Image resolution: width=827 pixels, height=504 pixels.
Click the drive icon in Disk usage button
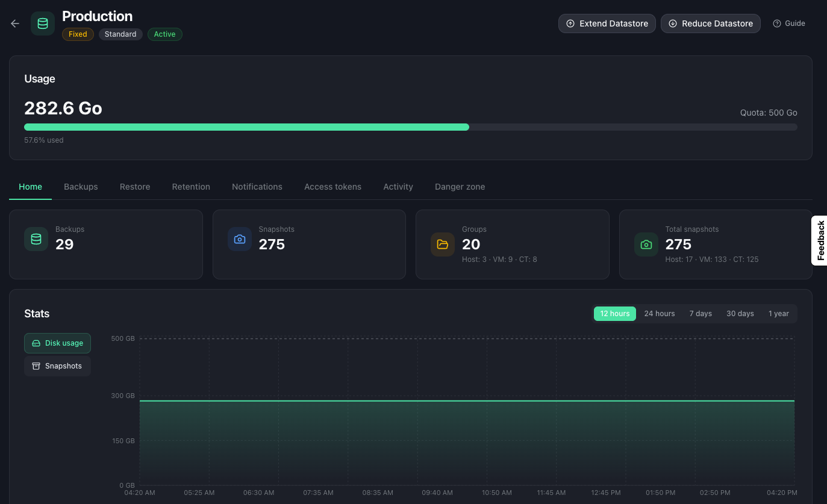pos(36,343)
